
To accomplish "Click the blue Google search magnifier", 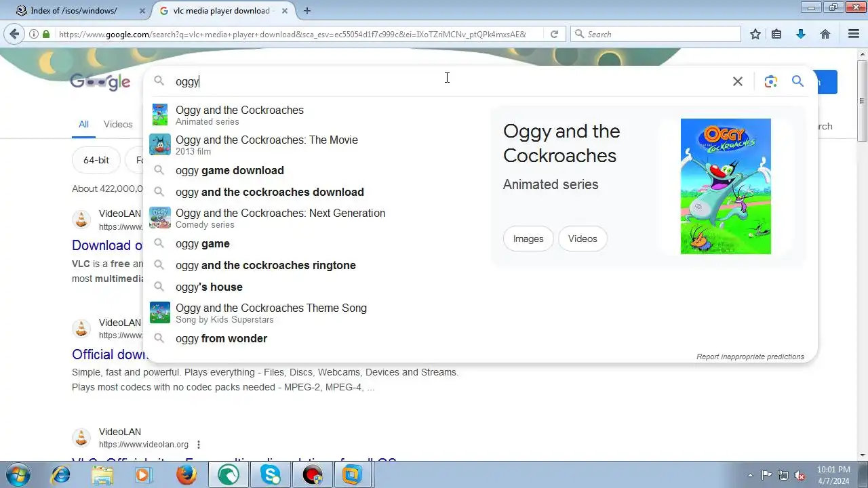I will 797,81.
